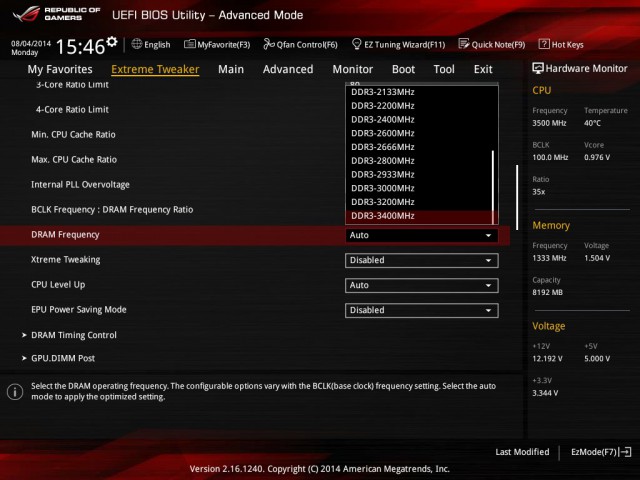Click MyFavorite(F3) label
This screenshot has height=480, width=640.
224,44
